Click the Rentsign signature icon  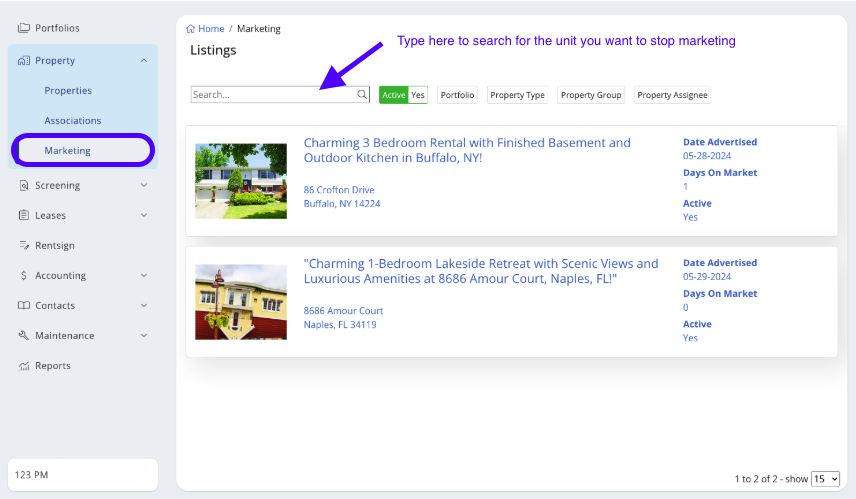(24, 246)
